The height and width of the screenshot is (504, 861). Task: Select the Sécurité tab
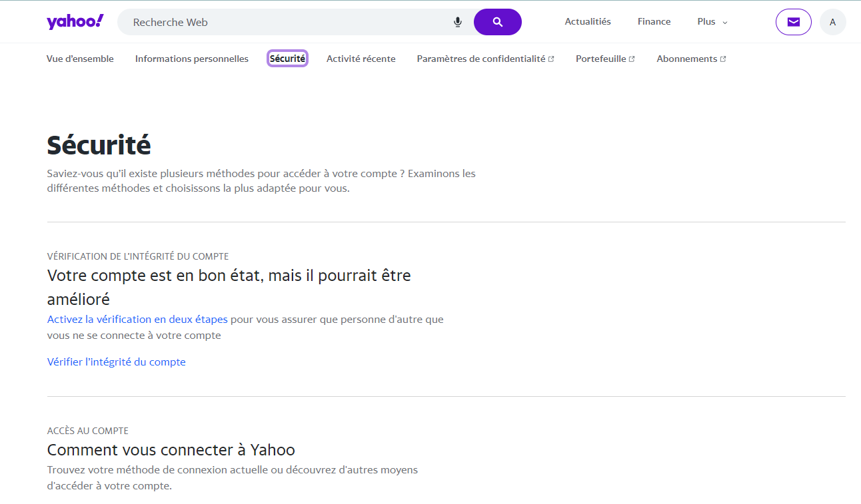[x=287, y=59]
